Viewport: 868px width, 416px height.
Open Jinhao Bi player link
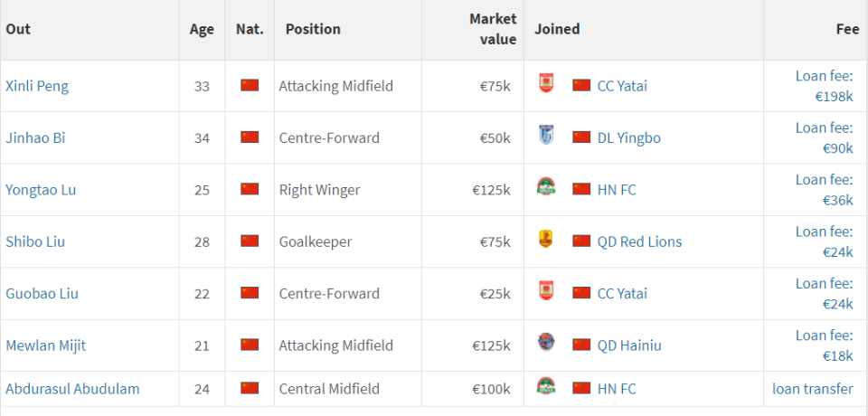(35, 138)
